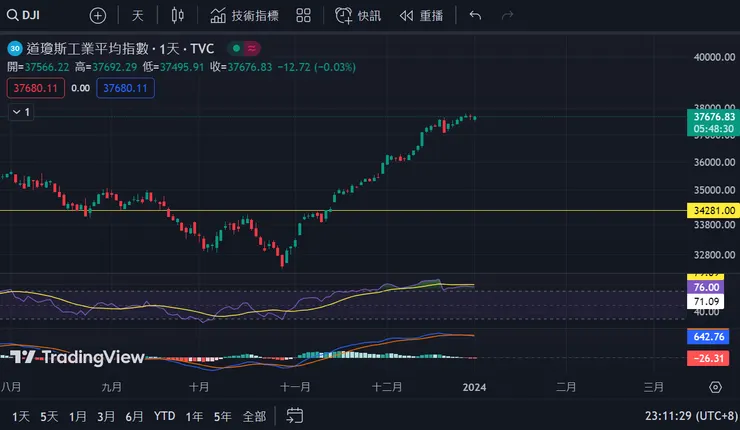This screenshot has height=430, width=740.
Task: Collapse the indicator legend numbered 1
Action: pos(21,112)
